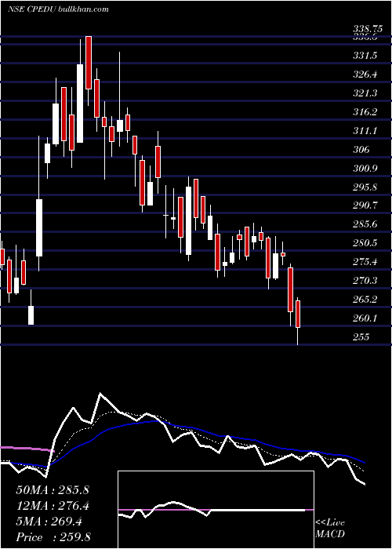
Task: Select the 316.2 price axis label
Action: [365, 112]
